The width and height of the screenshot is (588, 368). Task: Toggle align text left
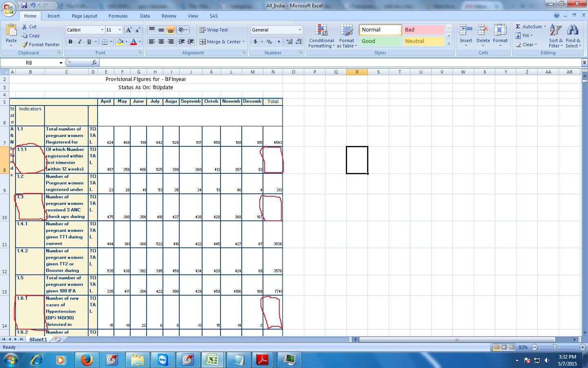click(x=152, y=42)
